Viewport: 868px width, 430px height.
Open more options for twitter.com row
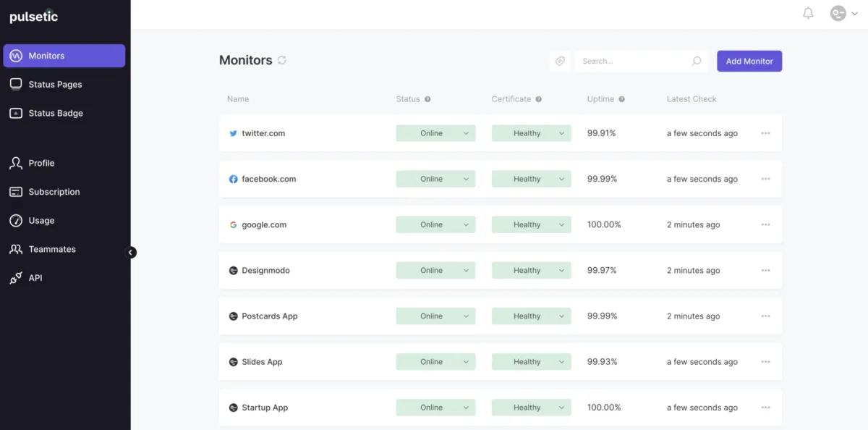(765, 133)
